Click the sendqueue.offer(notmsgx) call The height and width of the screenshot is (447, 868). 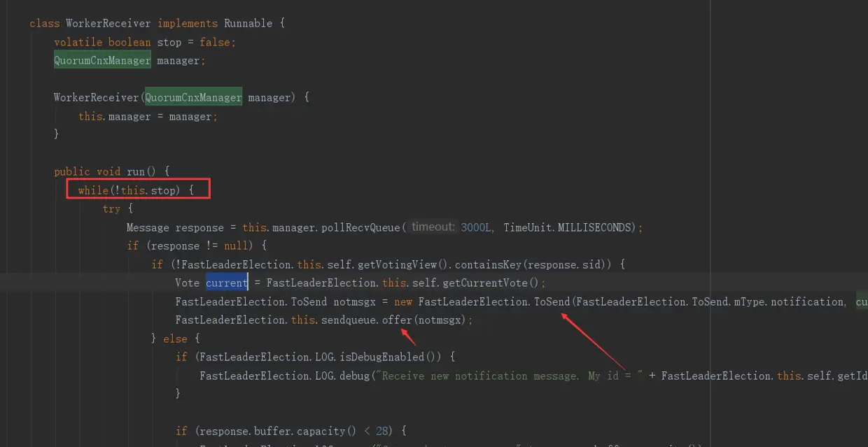coord(393,320)
